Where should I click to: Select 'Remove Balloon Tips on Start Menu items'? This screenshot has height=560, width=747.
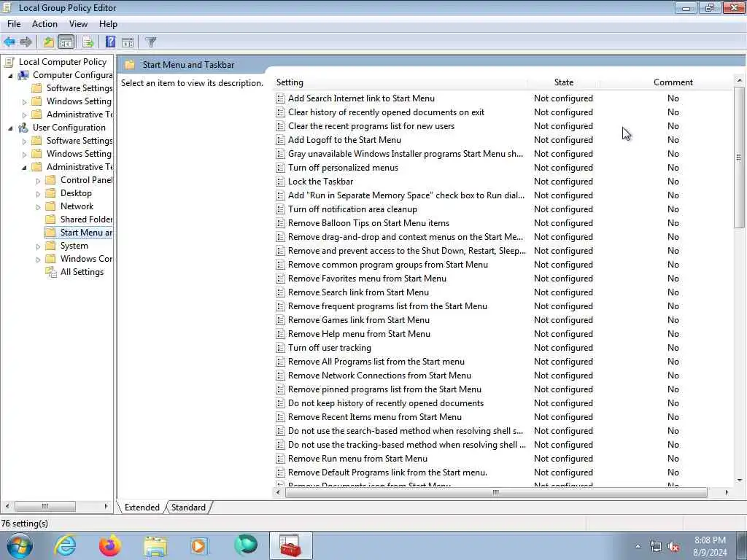coord(368,223)
